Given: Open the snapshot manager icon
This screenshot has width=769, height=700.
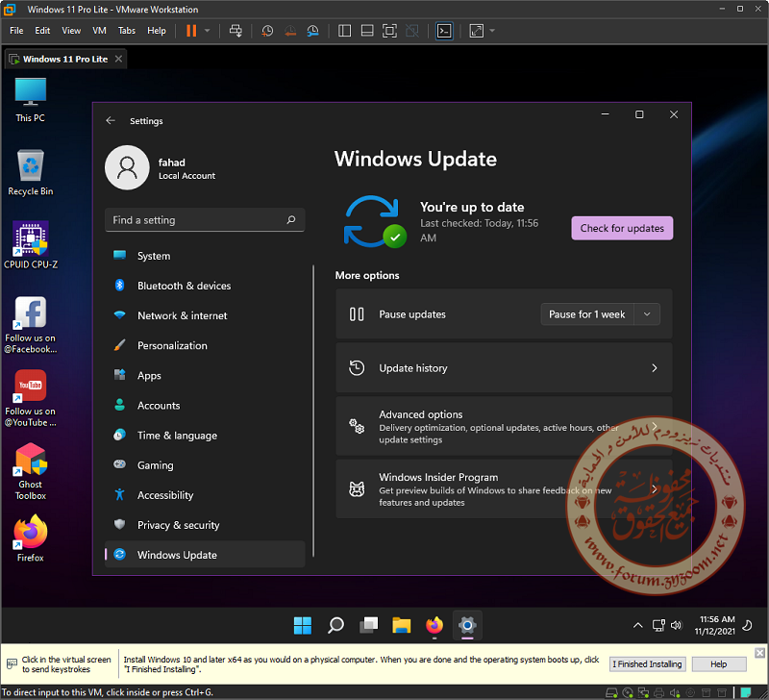Looking at the screenshot, I should click(x=313, y=31).
